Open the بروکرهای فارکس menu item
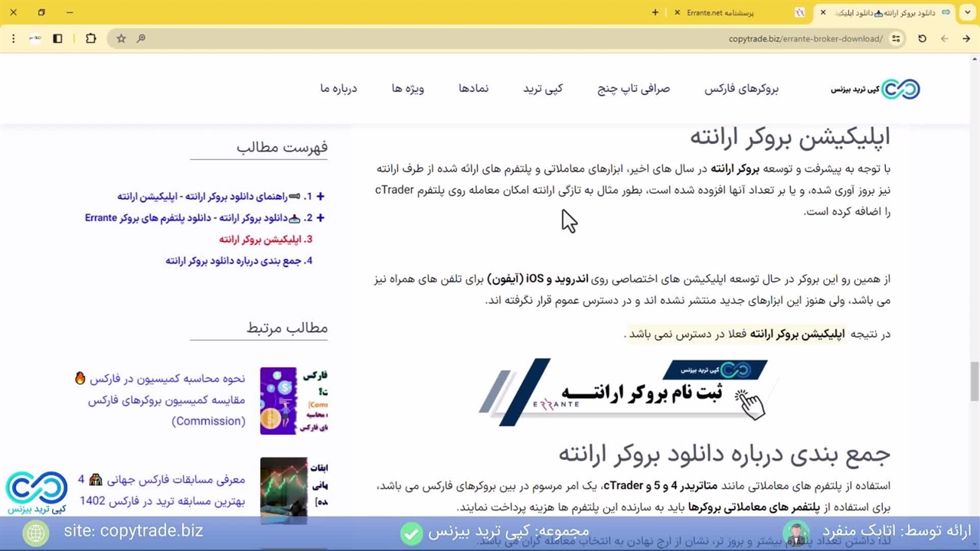The width and height of the screenshot is (980, 551). coord(741,89)
